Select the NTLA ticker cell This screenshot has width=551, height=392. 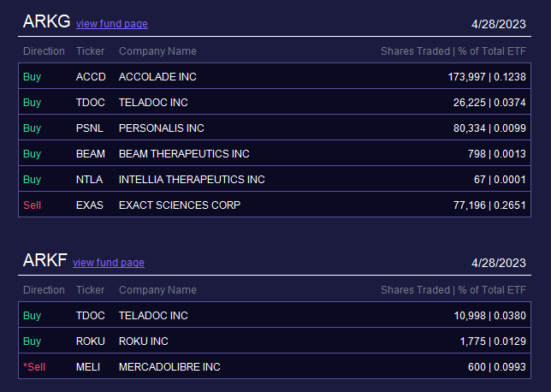pyautogui.click(x=89, y=179)
